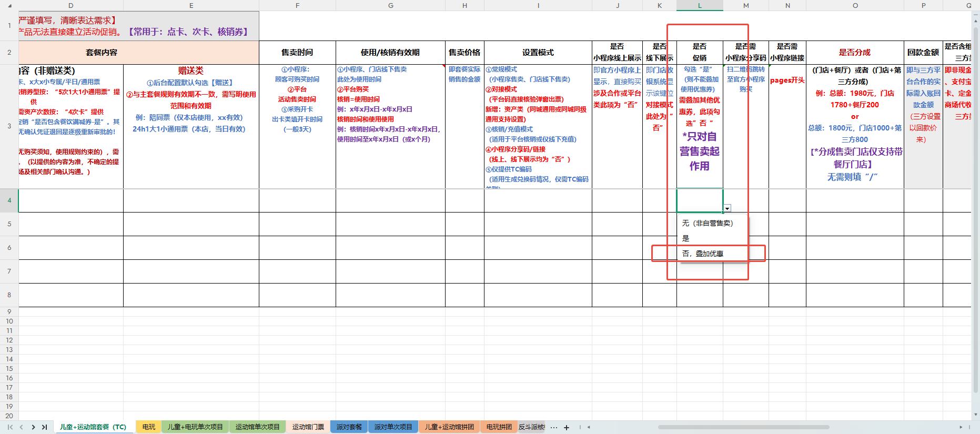This screenshot has width=980, height=434.
Task: Switch to 运动馆门票 sheet tab
Action: pos(308,427)
